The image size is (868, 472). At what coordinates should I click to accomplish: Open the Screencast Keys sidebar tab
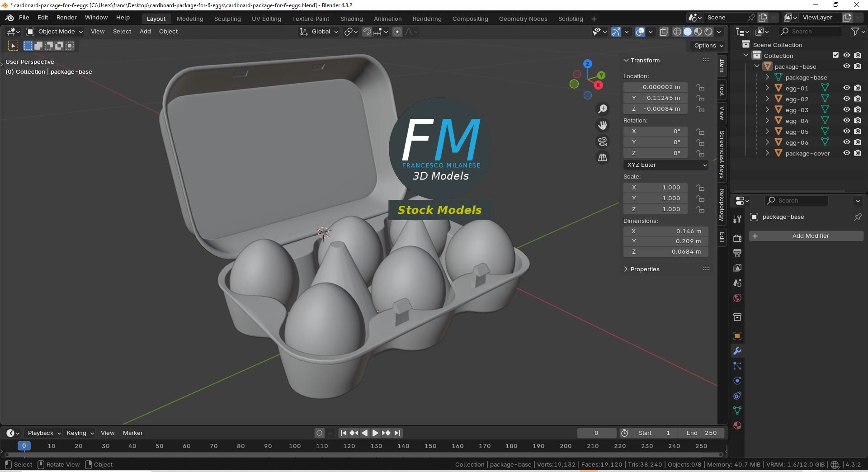point(722,154)
